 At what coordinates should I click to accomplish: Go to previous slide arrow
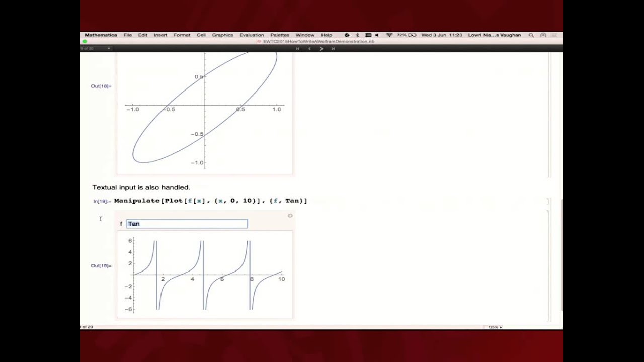(309, 49)
